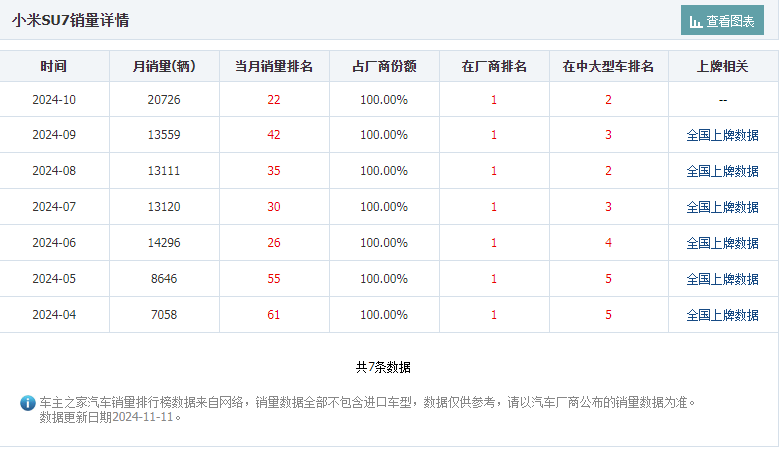Open 全国上牌数据 link for 2024-08

coord(722,171)
